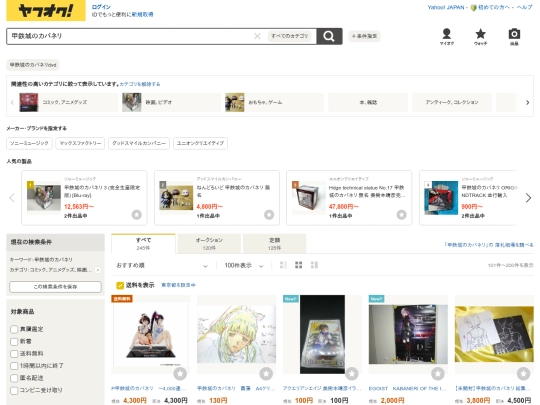Click the この検索条件を保存 button
The width and height of the screenshot is (540, 405).
click(x=55, y=287)
